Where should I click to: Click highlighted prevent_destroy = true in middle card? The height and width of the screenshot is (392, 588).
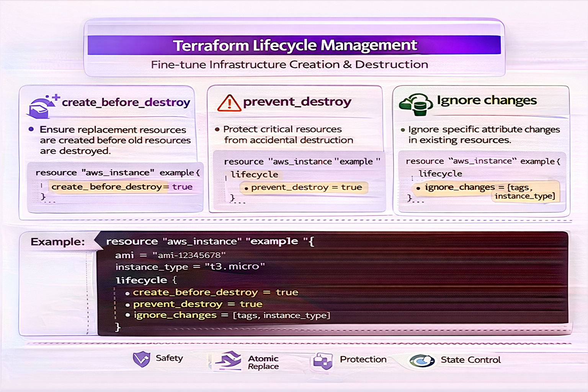(304, 188)
